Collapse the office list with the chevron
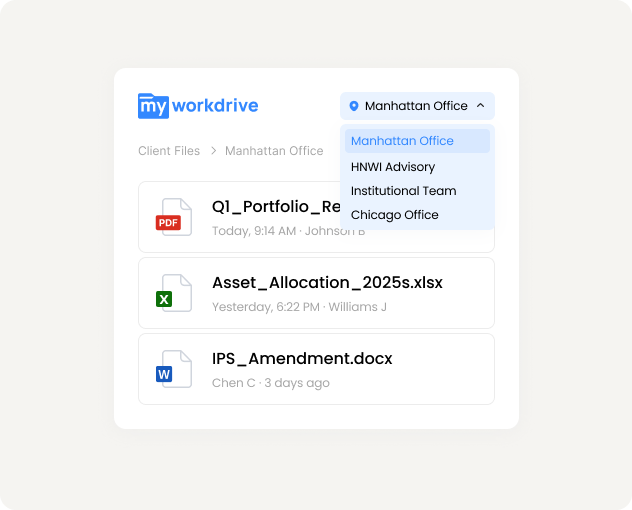 tap(480, 106)
